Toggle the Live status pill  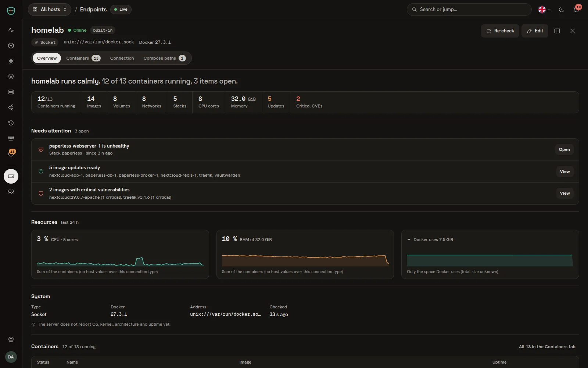(121, 10)
